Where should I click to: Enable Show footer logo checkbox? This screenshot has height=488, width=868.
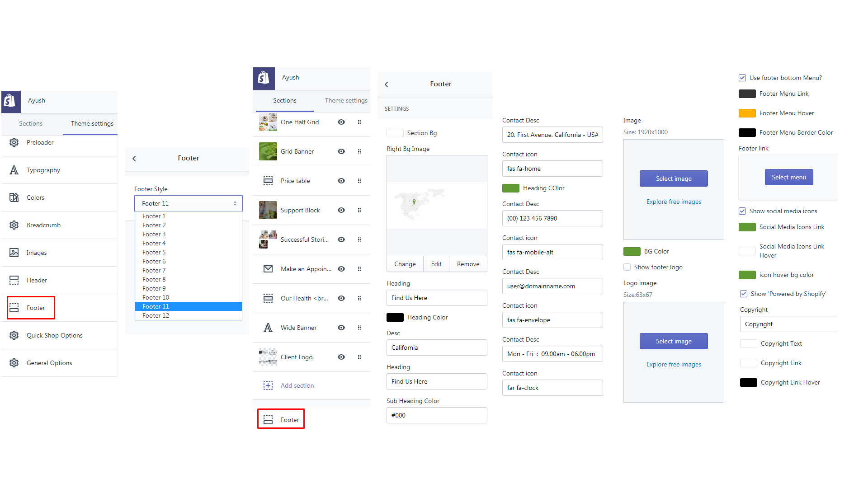pyautogui.click(x=627, y=267)
